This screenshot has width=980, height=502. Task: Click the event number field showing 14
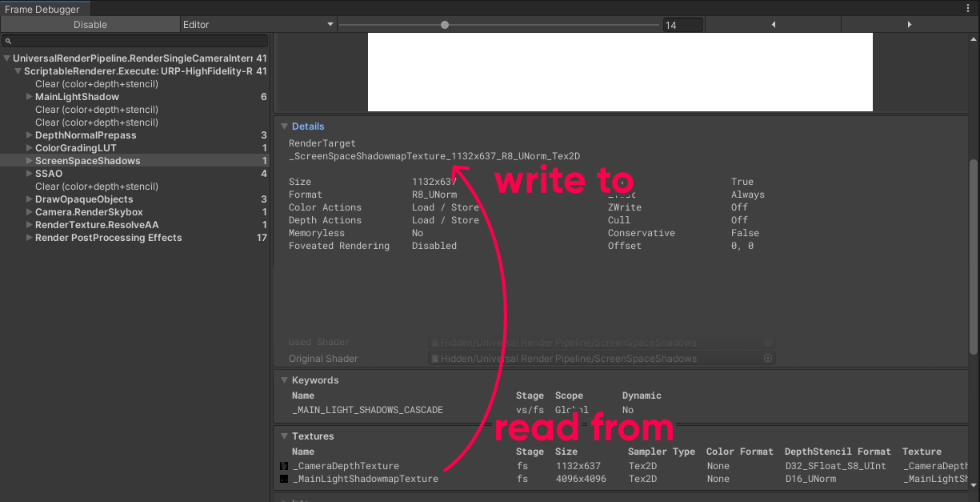pyautogui.click(x=682, y=25)
